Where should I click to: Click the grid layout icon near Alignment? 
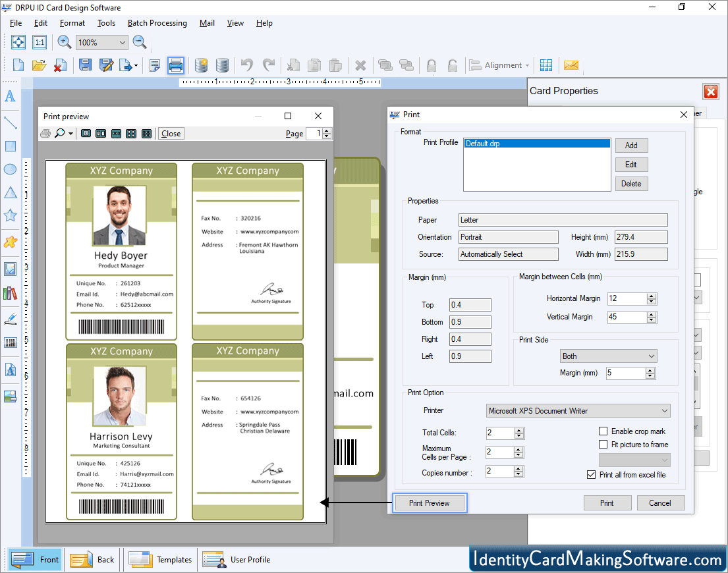point(546,65)
